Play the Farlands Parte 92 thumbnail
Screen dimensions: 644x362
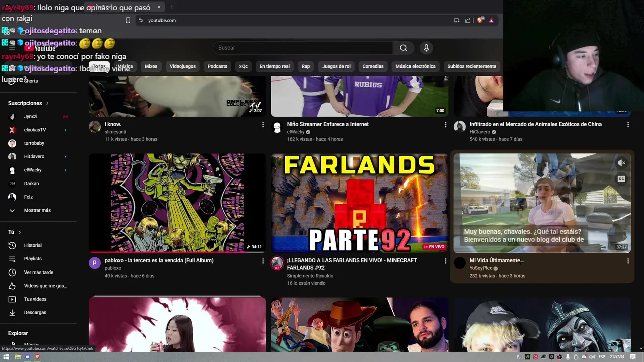[x=359, y=203]
